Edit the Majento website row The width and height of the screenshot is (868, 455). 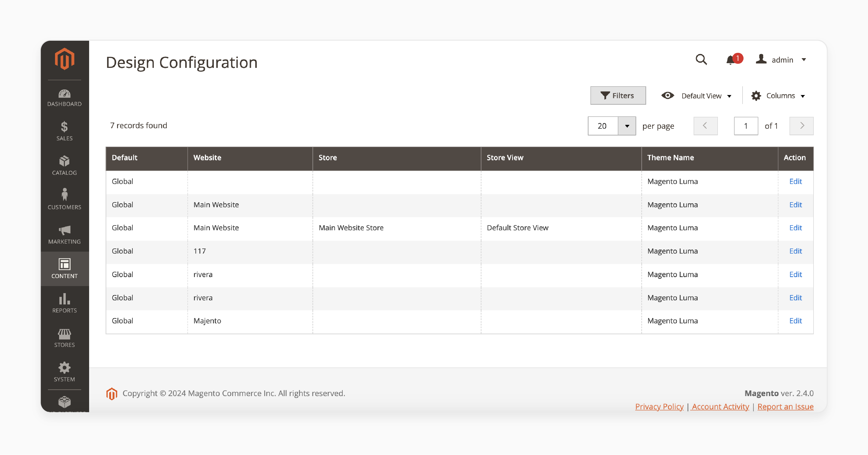coord(795,321)
